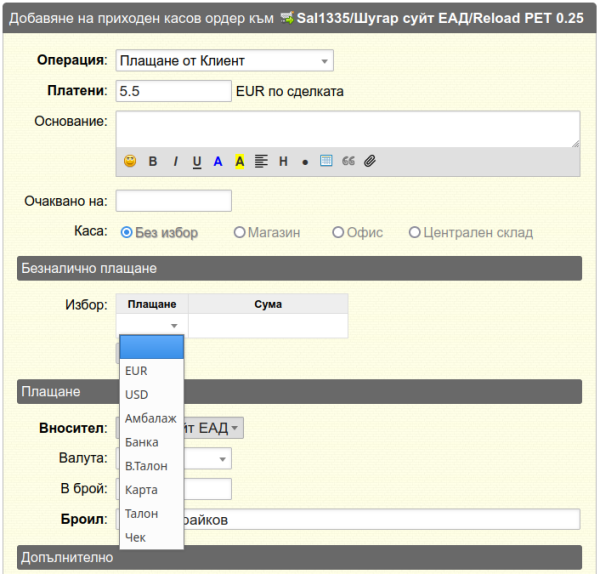Open the emoticon picker in editor toolbar
The width and height of the screenshot is (600, 574).
coord(130,161)
